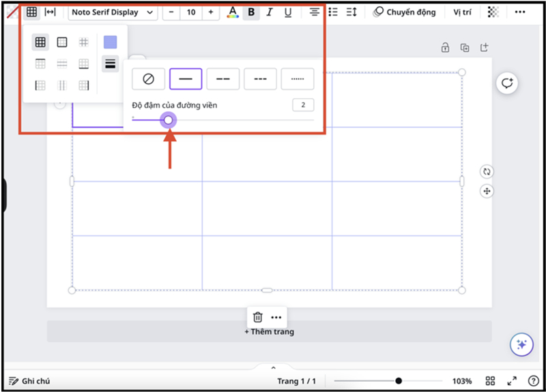Viewport: 546px width, 392px height.
Task: Toggle italic text style
Action: (270, 12)
